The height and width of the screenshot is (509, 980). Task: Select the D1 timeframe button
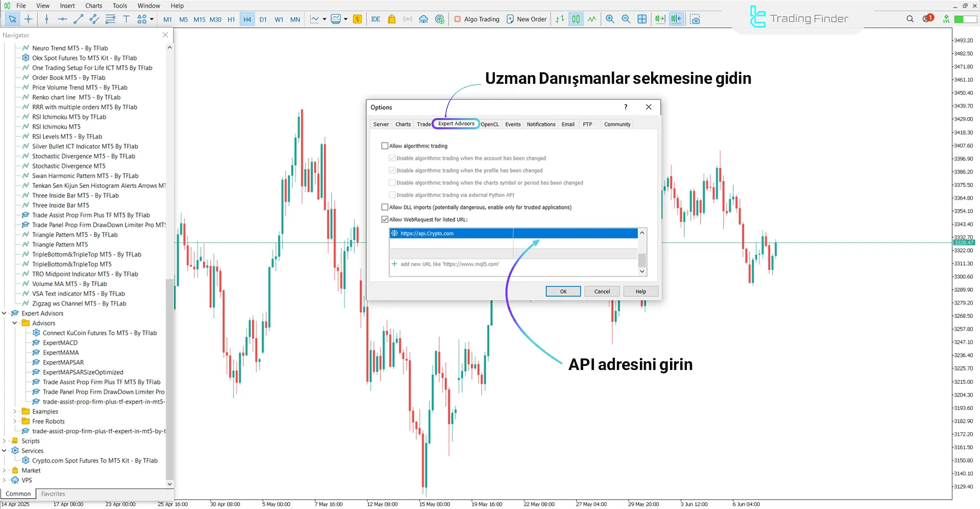pyautogui.click(x=263, y=19)
